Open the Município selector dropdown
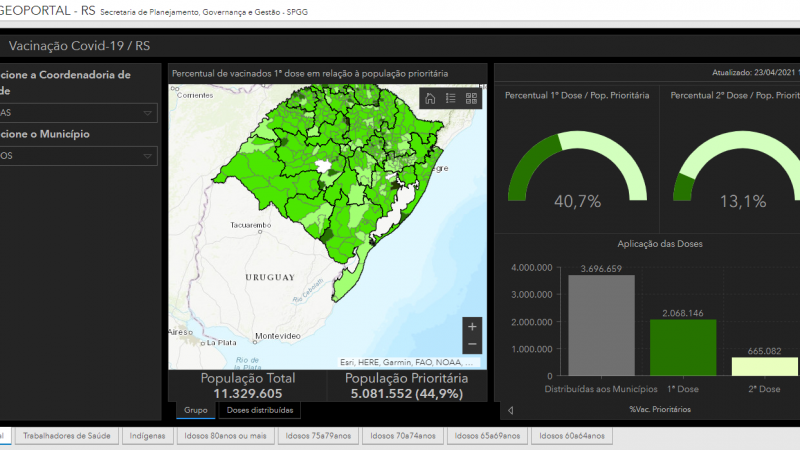The image size is (800, 450). click(77, 156)
